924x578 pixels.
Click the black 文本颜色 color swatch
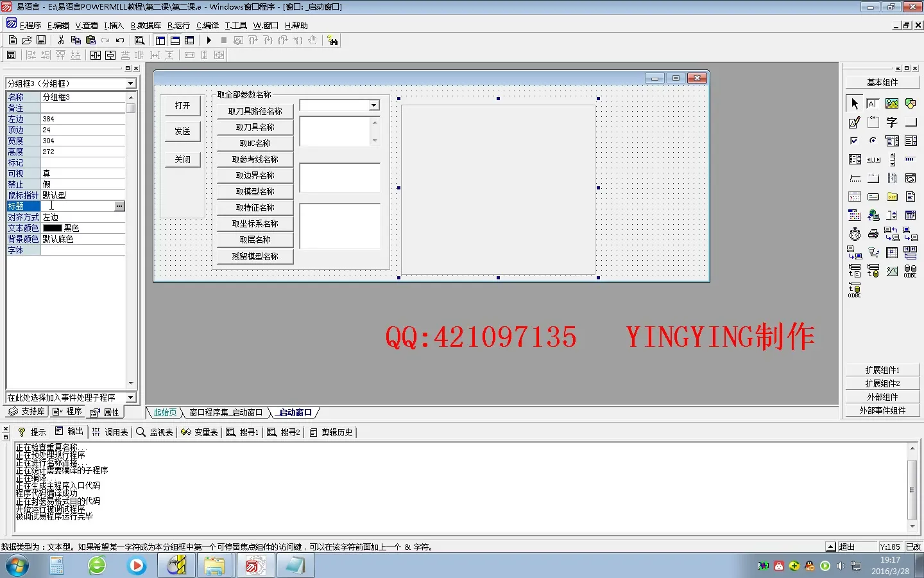pyautogui.click(x=52, y=228)
